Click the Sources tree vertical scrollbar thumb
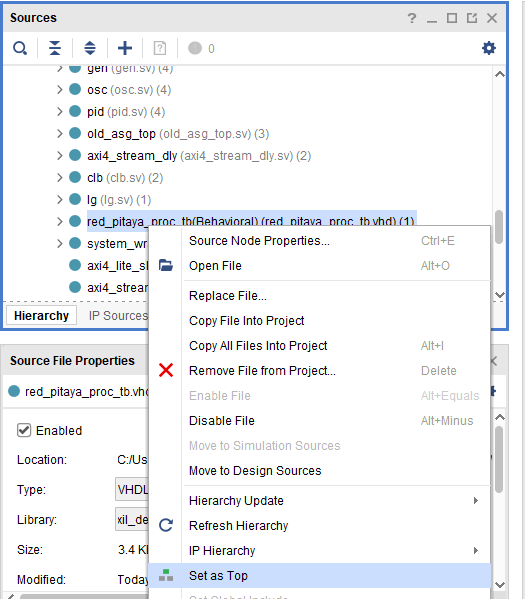Image resolution: width=525 pixels, height=604 pixels. [499, 227]
